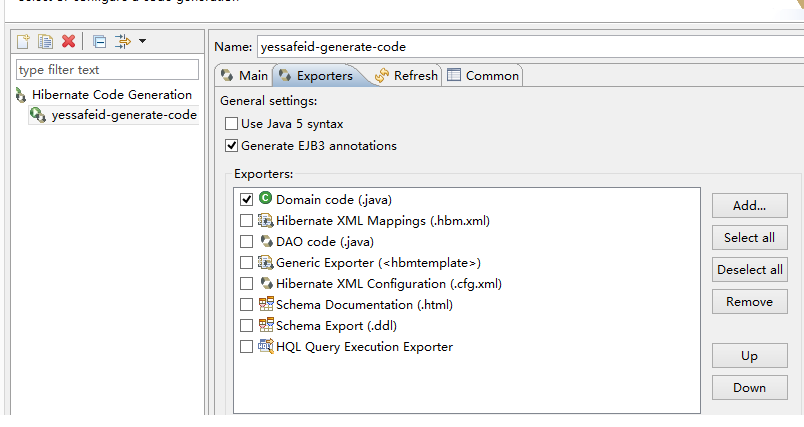This screenshot has height=427, width=804.
Task: Move exporter Down in list
Action: pyautogui.click(x=749, y=388)
